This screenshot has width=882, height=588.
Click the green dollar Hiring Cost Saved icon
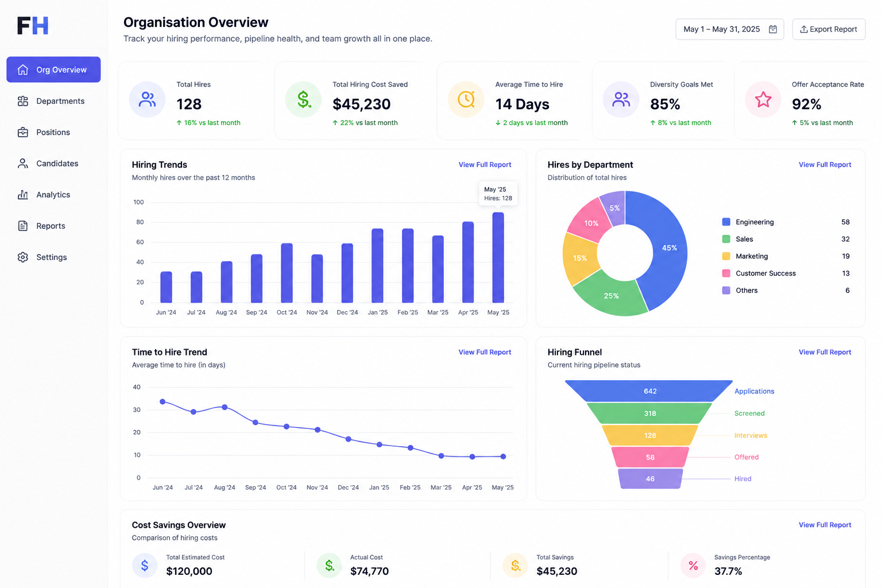(303, 99)
